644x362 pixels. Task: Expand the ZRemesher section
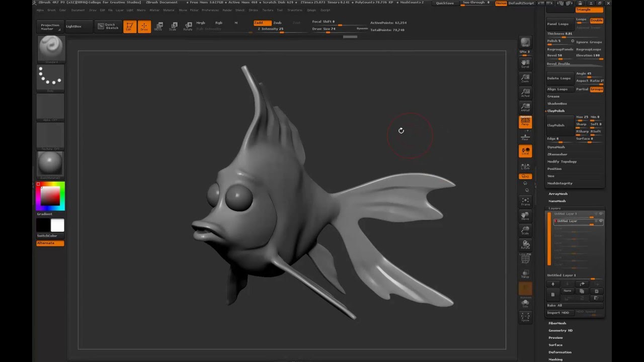click(x=557, y=154)
